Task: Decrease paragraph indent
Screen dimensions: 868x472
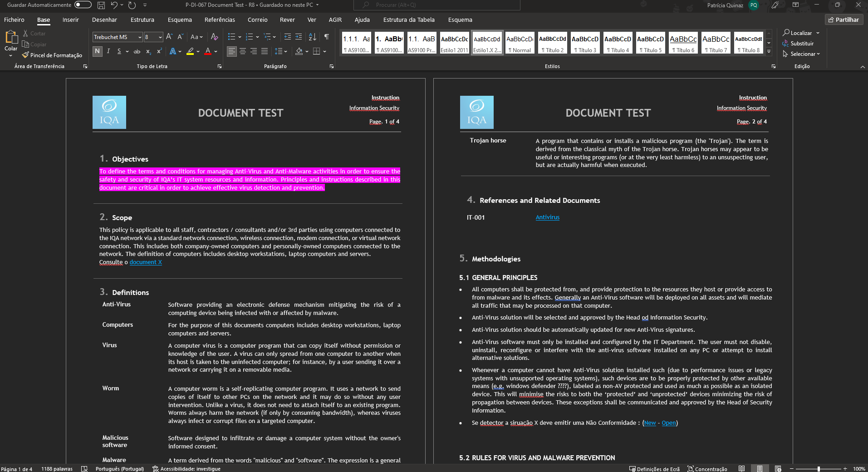Action: [288, 37]
